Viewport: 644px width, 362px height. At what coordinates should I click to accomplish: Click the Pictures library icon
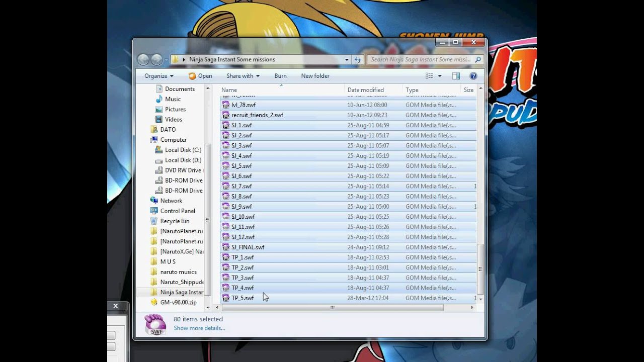159,109
